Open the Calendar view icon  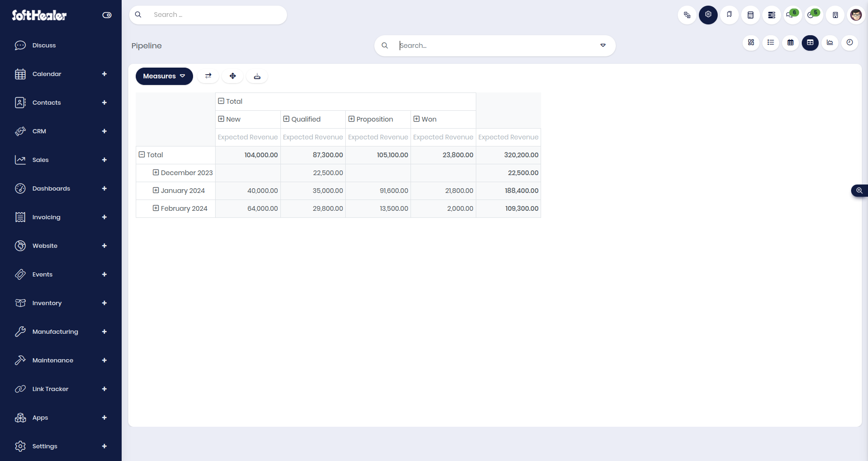(x=790, y=43)
